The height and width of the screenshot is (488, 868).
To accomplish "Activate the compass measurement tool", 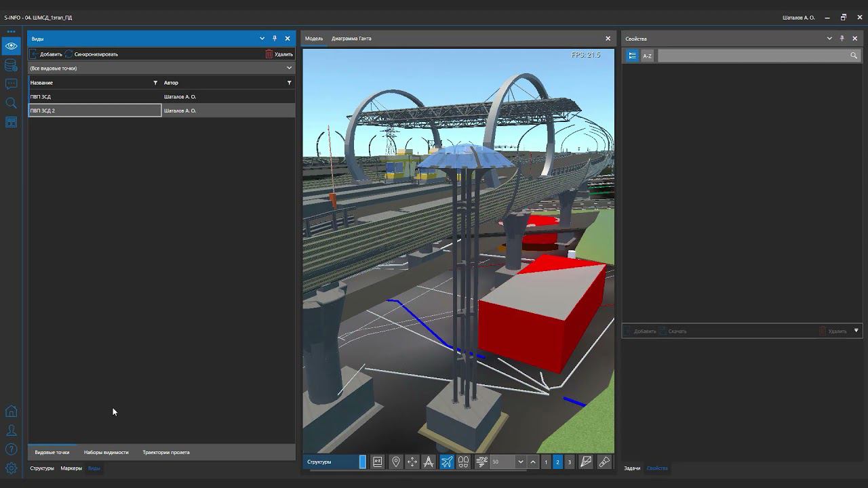I will coord(429,462).
